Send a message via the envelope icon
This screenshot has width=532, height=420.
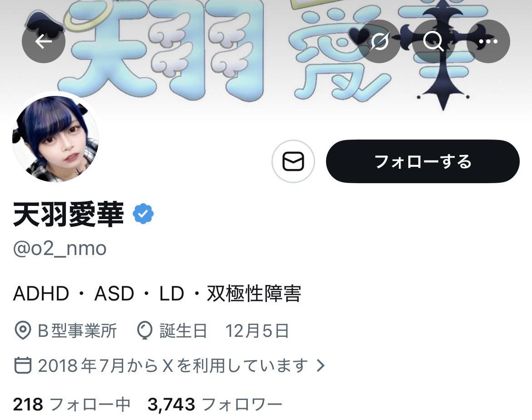coord(293,161)
